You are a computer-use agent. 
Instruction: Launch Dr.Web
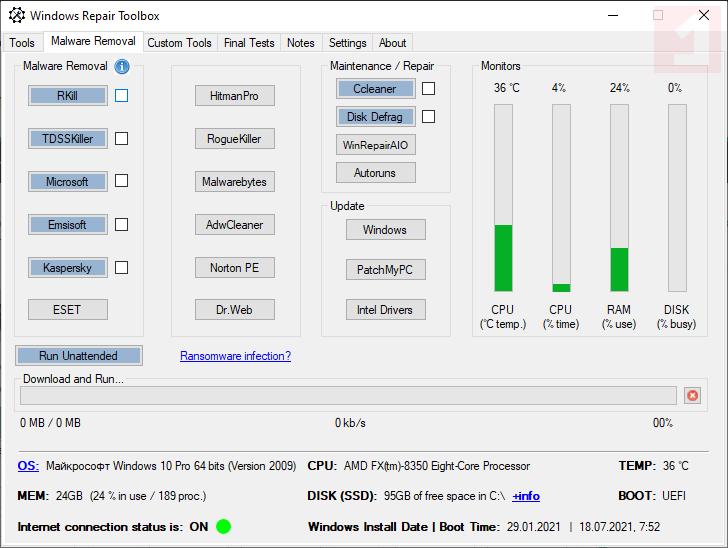click(234, 310)
